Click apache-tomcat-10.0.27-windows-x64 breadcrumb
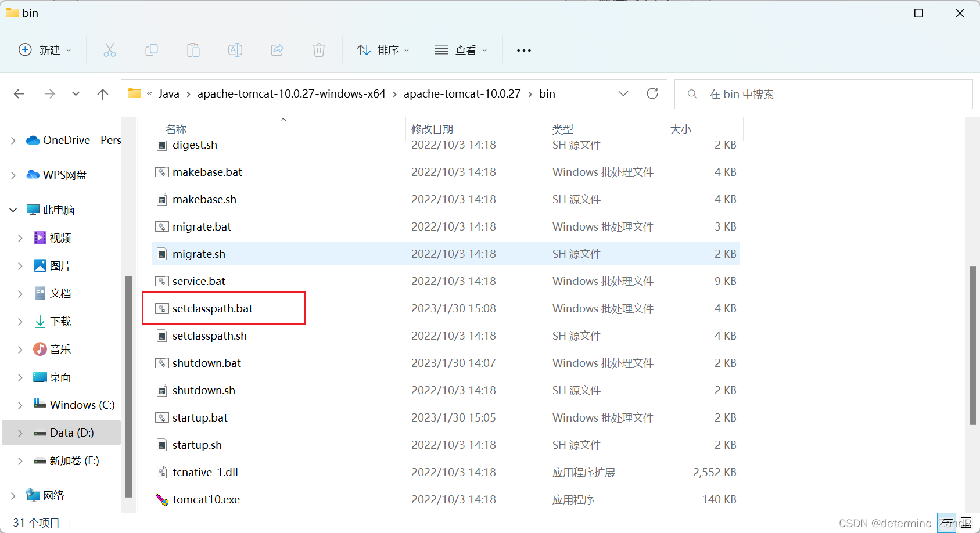This screenshot has width=980, height=533. tap(292, 94)
